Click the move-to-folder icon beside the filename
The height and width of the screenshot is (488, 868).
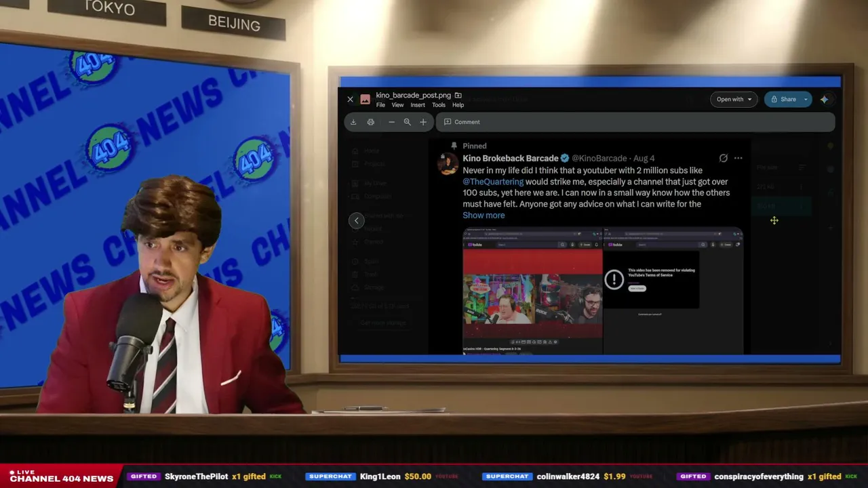(x=458, y=96)
